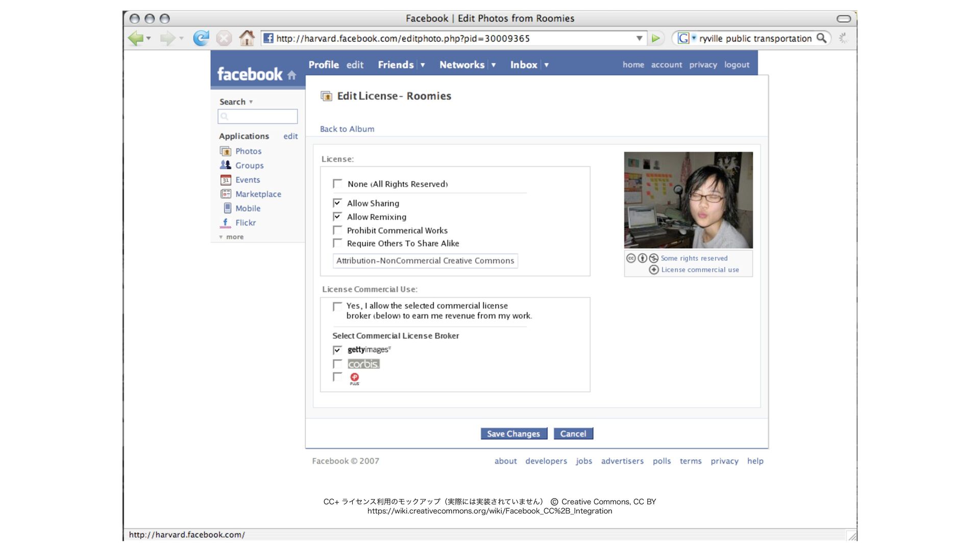
Task: Click the browser home icon
Action: pos(247,38)
